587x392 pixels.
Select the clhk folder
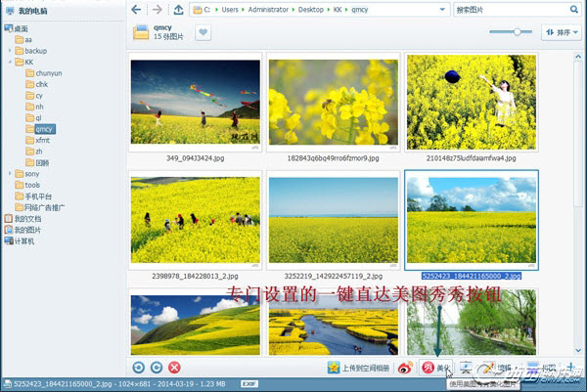[37, 84]
